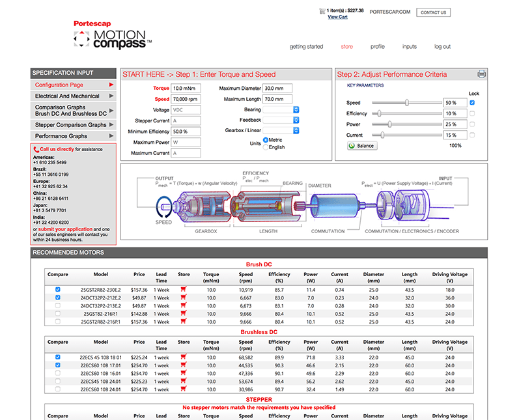Click store cart icon for 25GST2R82-216P.1
The image size is (521, 420).
tap(184, 321)
